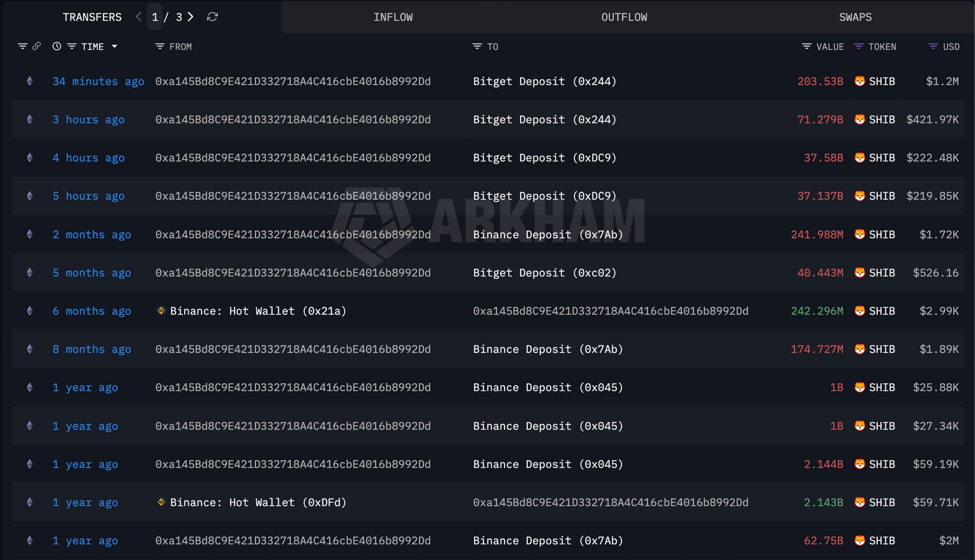Click the refresh transfers icon
The image size is (975, 560).
coord(212,17)
